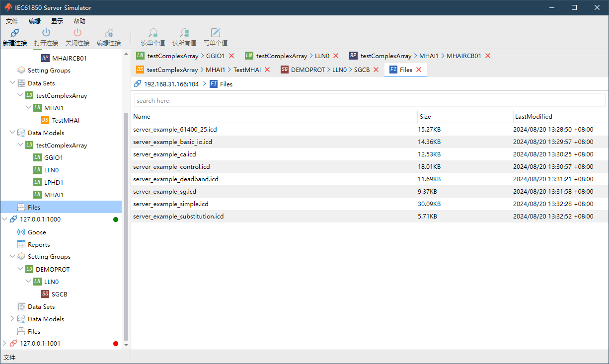Click the 关闭连接 (close connection) toolbar icon
The height and width of the screenshot is (364, 609).
(x=77, y=33)
